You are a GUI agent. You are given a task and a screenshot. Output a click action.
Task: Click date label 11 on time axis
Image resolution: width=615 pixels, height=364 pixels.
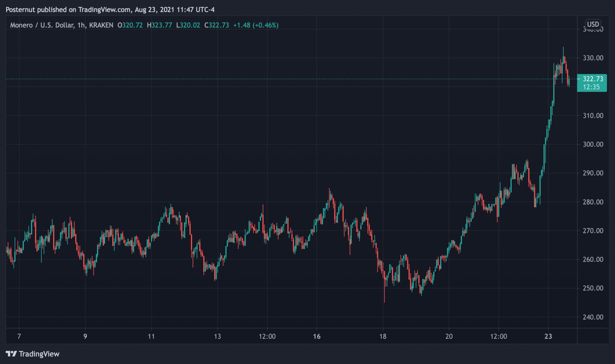click(151, 336)
